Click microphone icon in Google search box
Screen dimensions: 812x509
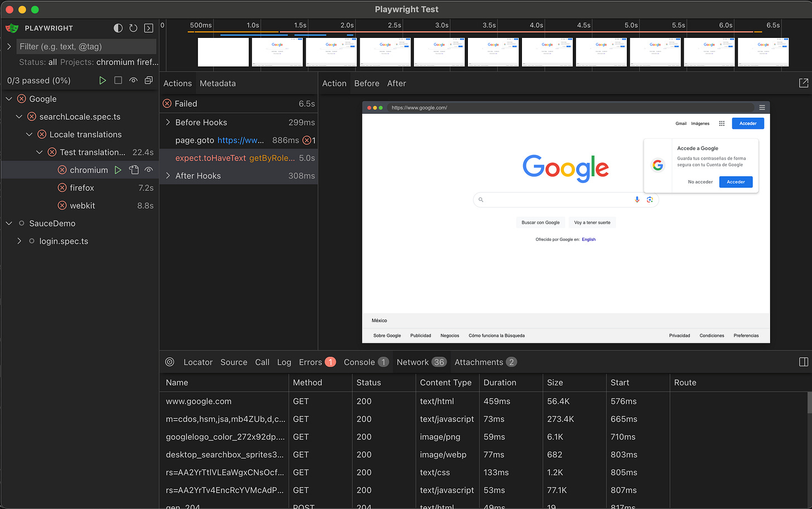point(637,200)
